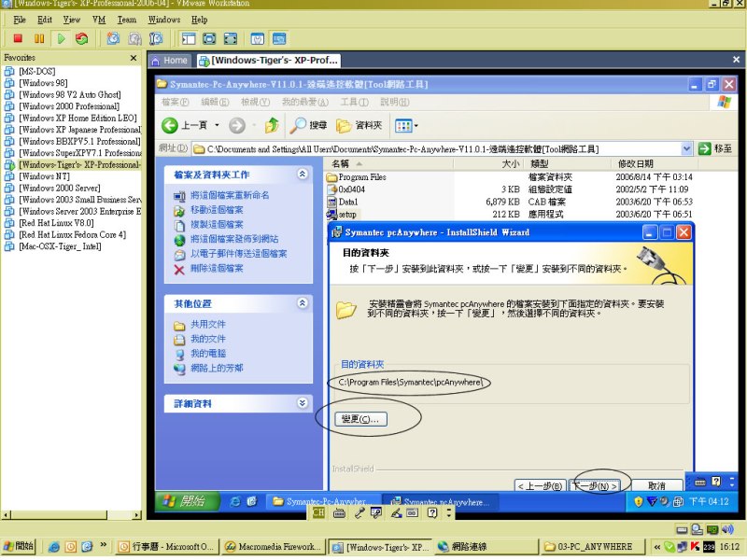Select [Windows NT] in Favorites list

(x=44, y=176)
